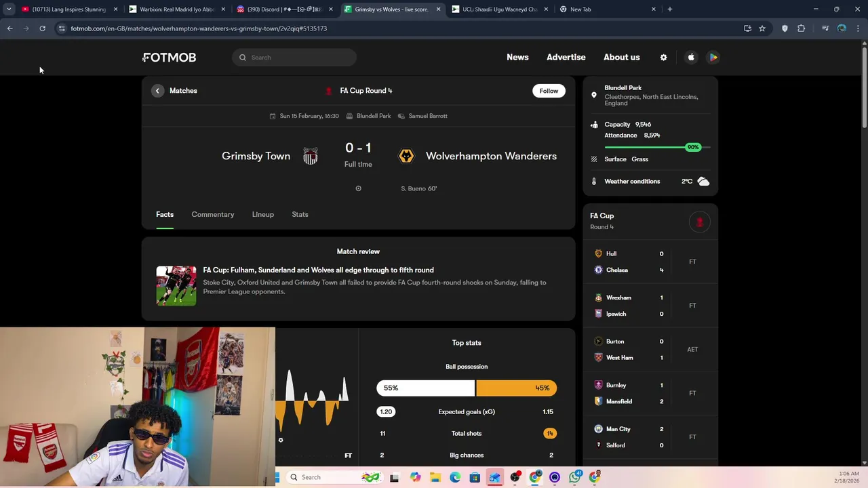Click the 55% Grimsby possession bar
The height and width of the screenshot is (488, 868).
[426, 388]
